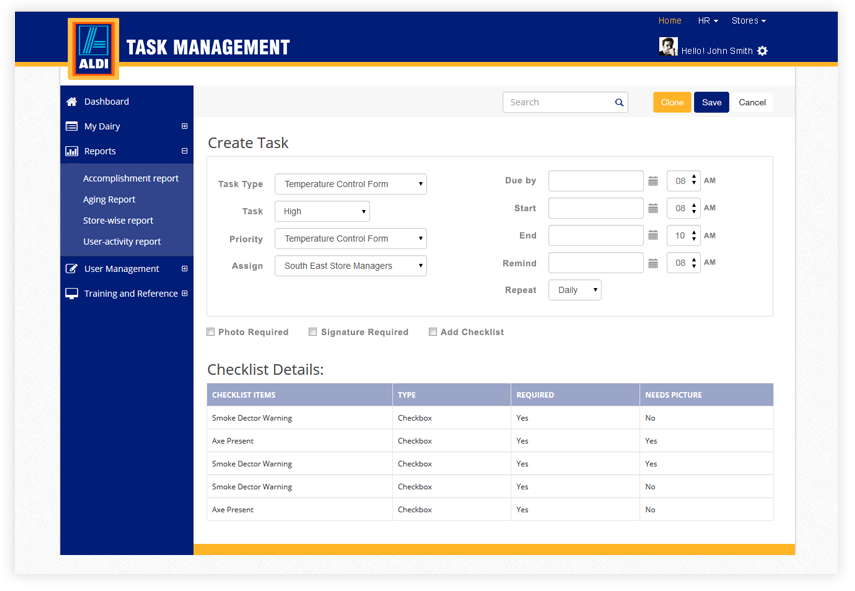Viewport: 855px width, 591px height.
Task: Open the HR menu
Action: pyautogui.click(x=707, y=21)
